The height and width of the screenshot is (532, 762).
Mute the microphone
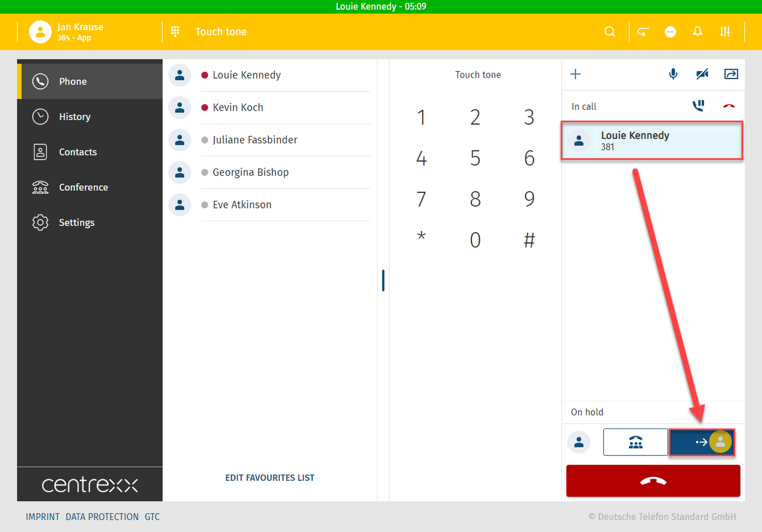[673, 74]
